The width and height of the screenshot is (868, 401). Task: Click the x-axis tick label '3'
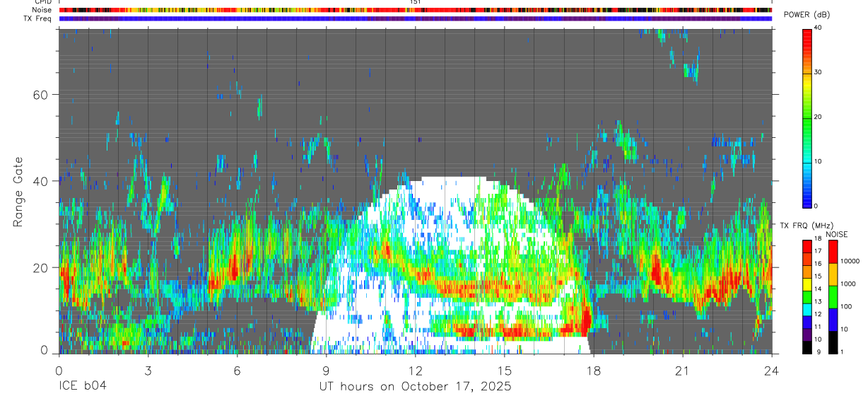148,371
